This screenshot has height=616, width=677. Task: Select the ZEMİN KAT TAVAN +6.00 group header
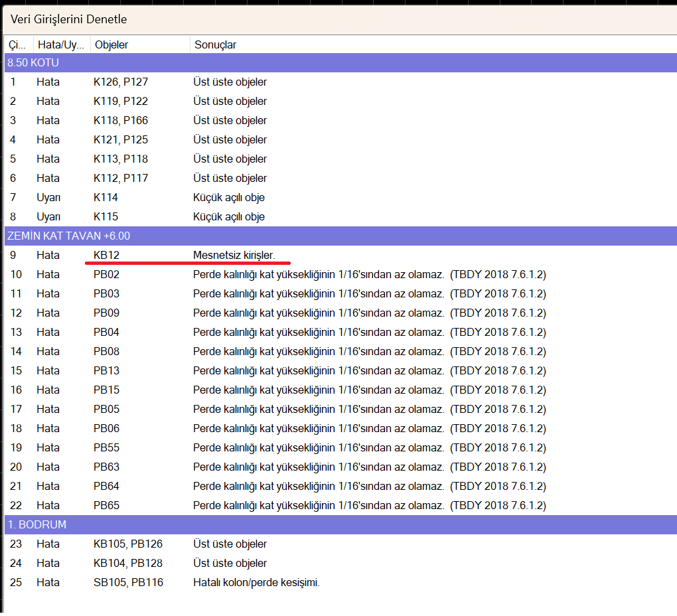[x=68, y=236]
